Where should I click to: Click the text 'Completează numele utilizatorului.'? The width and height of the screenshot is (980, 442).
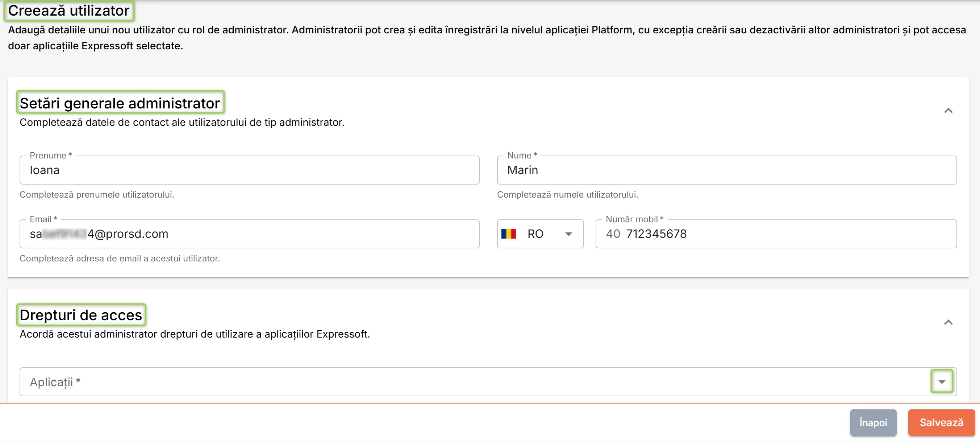coord(568,195)
